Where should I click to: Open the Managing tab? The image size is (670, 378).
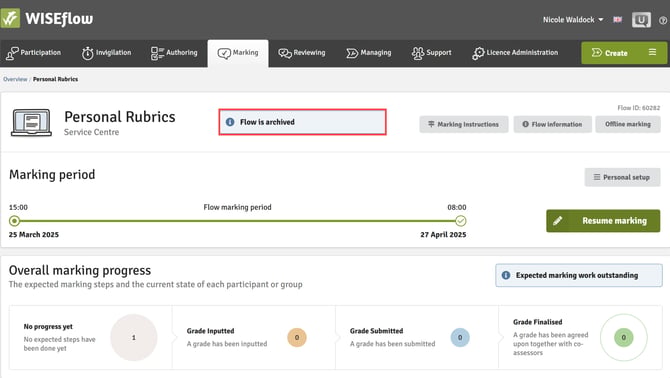[369, 53]
